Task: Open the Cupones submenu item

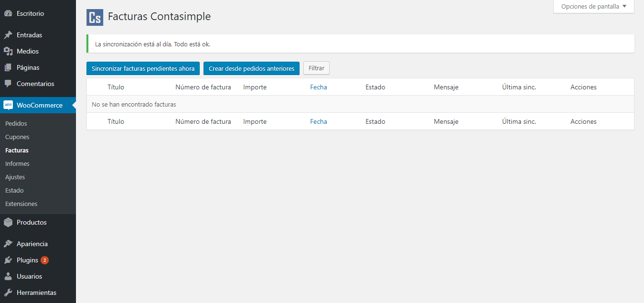Action: click(x=17, y=137)
